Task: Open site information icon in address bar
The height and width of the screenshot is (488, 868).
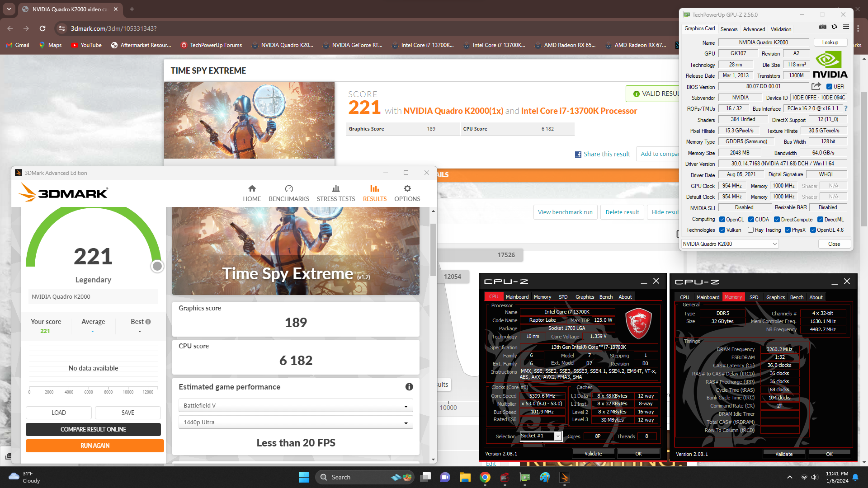Action: click(62, 28)
